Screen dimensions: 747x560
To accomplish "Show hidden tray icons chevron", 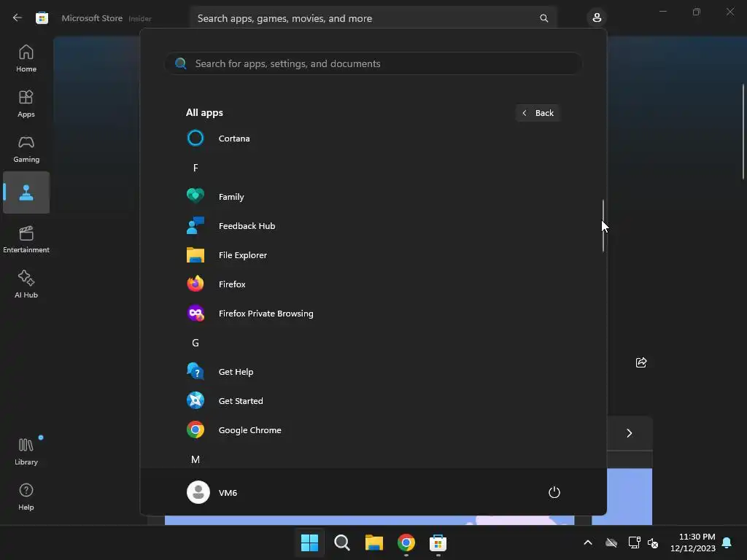I will tap(588, 542).
